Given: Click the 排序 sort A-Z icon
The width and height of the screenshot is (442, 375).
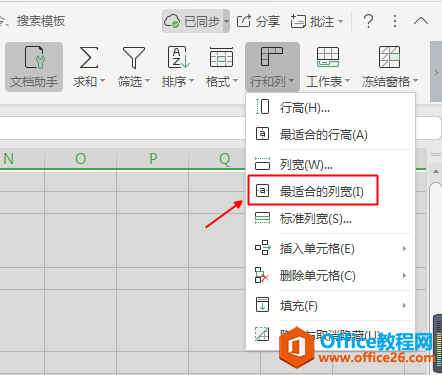Looking at the screenshot, I should pyautogui.click(x=178, y=58).
